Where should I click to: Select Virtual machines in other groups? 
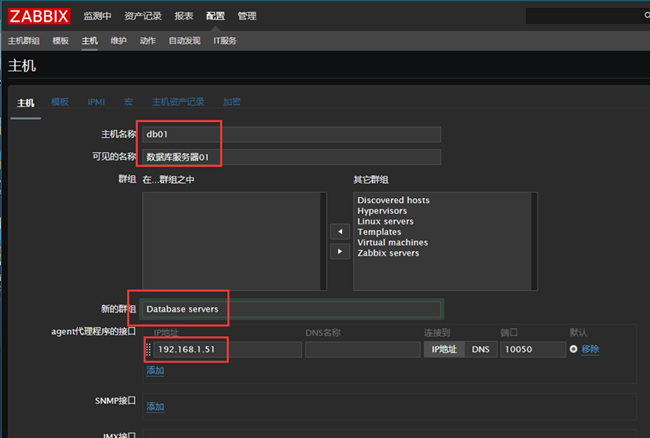tap(393, 242)
